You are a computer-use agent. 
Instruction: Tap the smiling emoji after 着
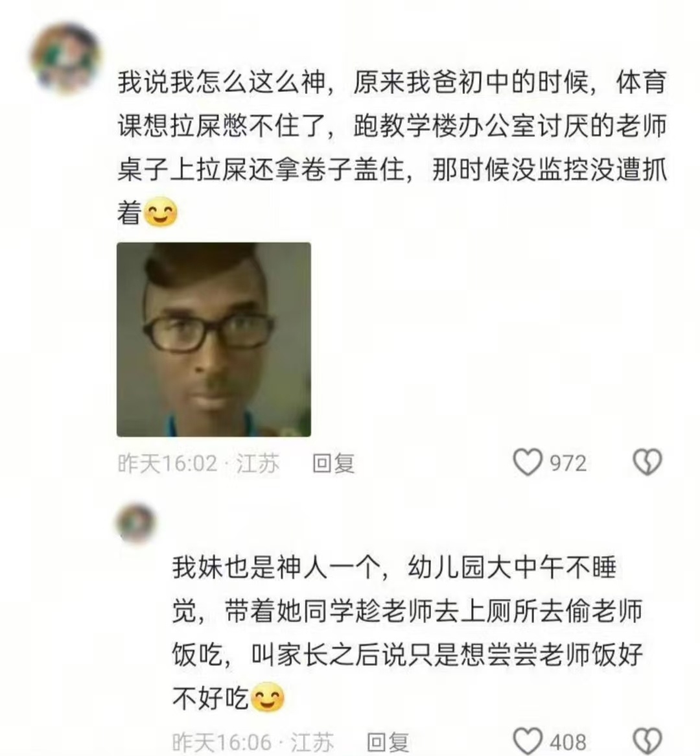pyautogui.click(x=161, y=212)
